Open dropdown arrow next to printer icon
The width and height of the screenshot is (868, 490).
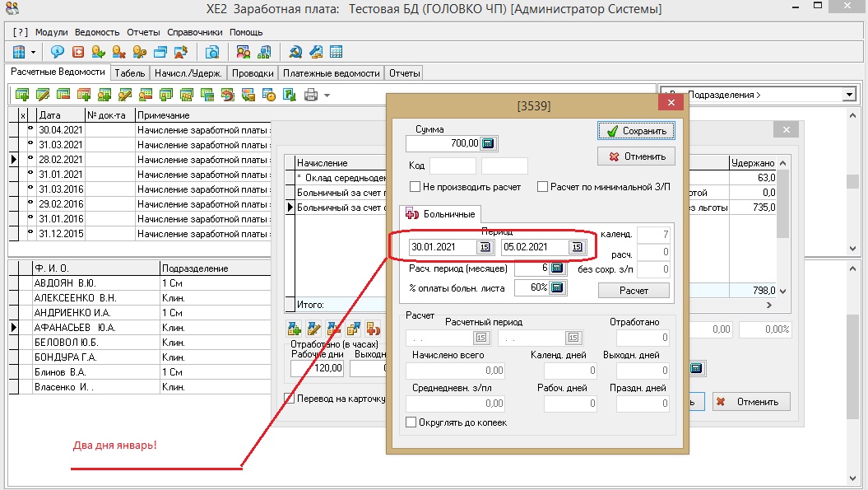click(327, 95)
